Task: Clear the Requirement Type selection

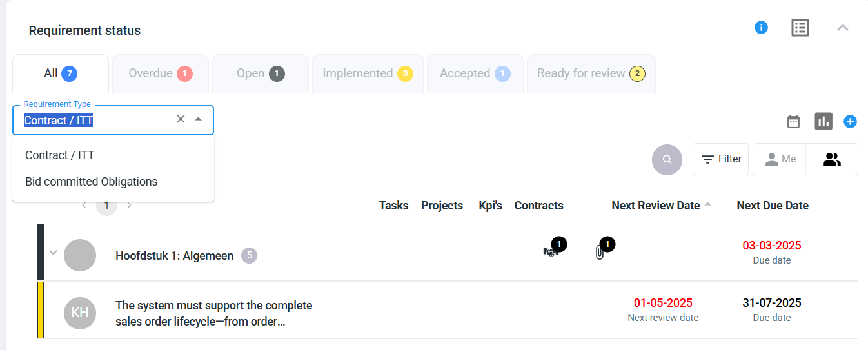Action: (x=181, y=119)
